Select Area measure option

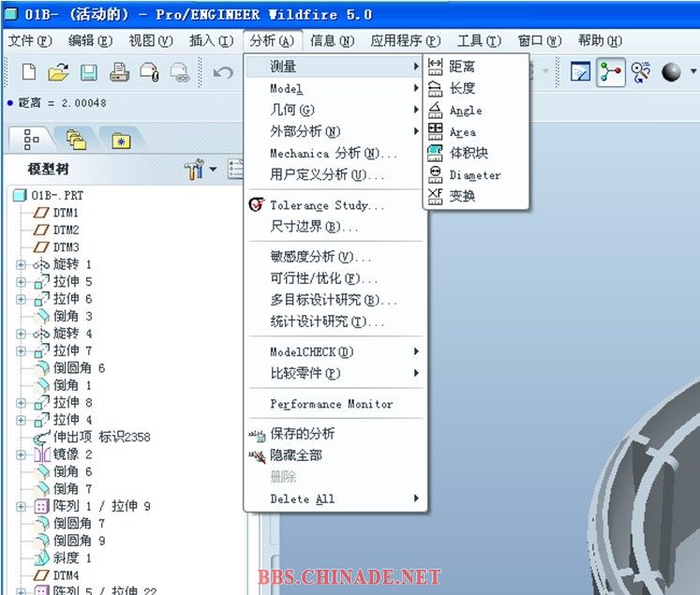click(475, 132)
